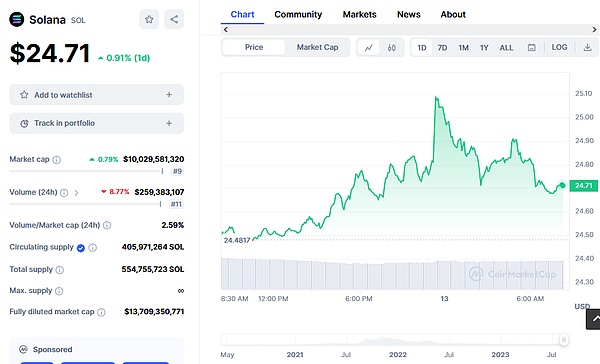Image resolution: width=600 pixels, height=364 pixels.
Task: Click the timeline range slider handle
Action: pyautogui.click(x=563, y=340)
